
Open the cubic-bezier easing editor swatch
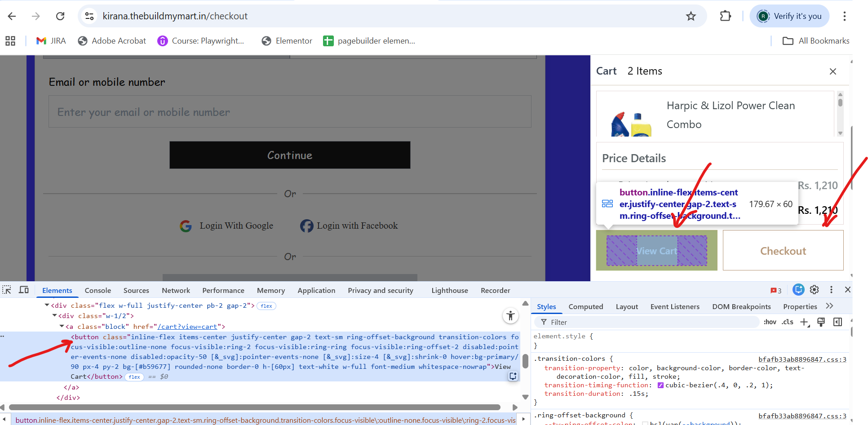pos(660,385)
